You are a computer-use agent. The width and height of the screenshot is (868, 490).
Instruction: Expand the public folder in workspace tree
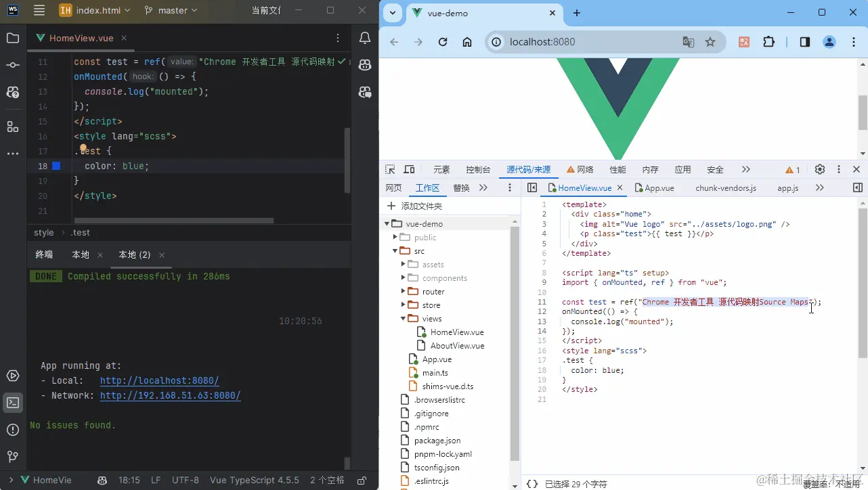(x=395, y=238)
